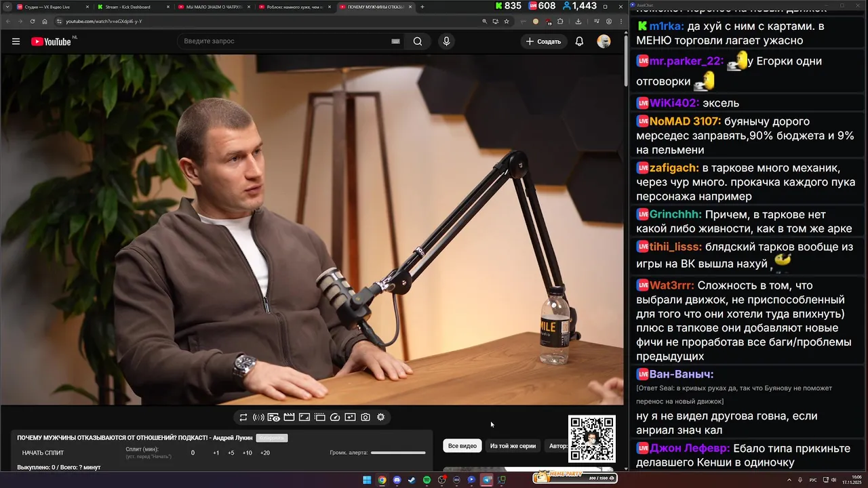Click username NoMAD 3107 in chat

[684, 121]
